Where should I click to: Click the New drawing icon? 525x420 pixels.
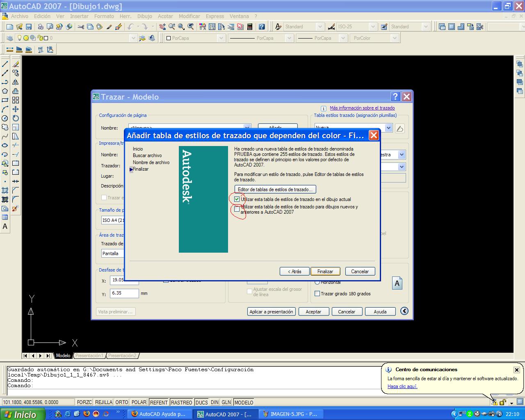pyautogui.click(x=10, y=27)
